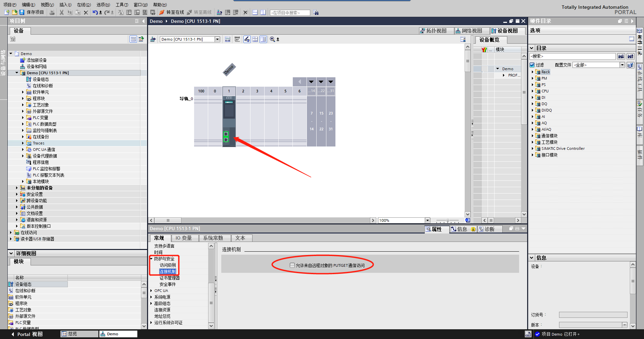Click 保存项目 save project button
Screen dimensions: 644x339
[32, 12]
